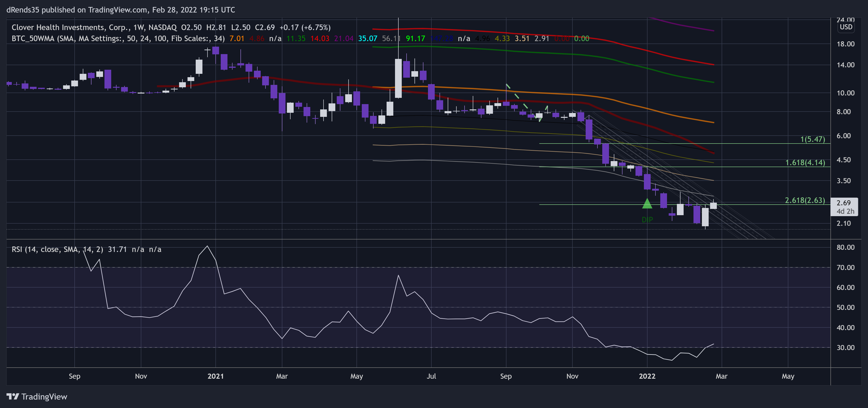868x408 pixels.
Task: Click the 2.10 price axis label
Action: [843, 223]
